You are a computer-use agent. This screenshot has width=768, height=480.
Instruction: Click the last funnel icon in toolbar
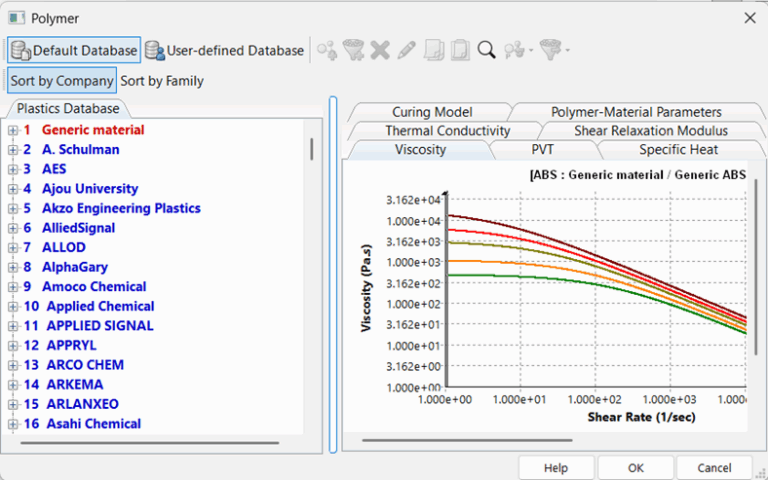click(x=550, y=50)
